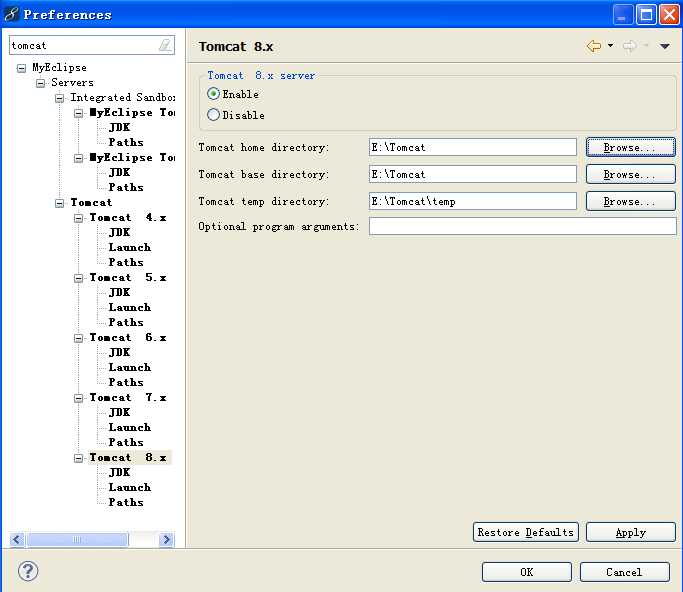
Task: Collapse the Tomcat 8.x node
Action: (x=78, y=458)
